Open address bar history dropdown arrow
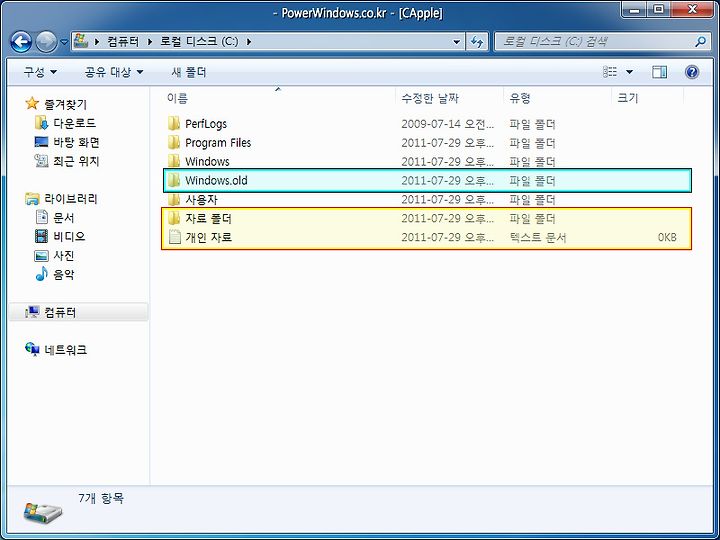 click(x=456, y=42)
